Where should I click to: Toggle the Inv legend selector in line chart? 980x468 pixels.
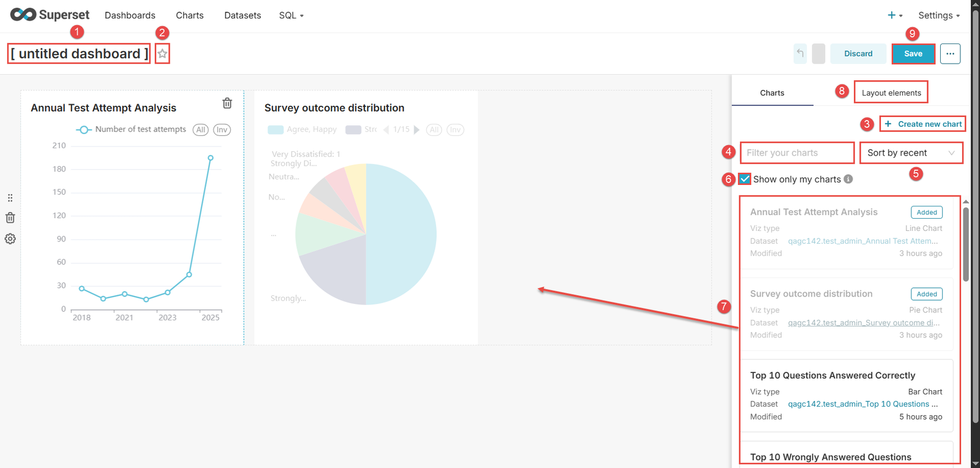coord(222,130)
